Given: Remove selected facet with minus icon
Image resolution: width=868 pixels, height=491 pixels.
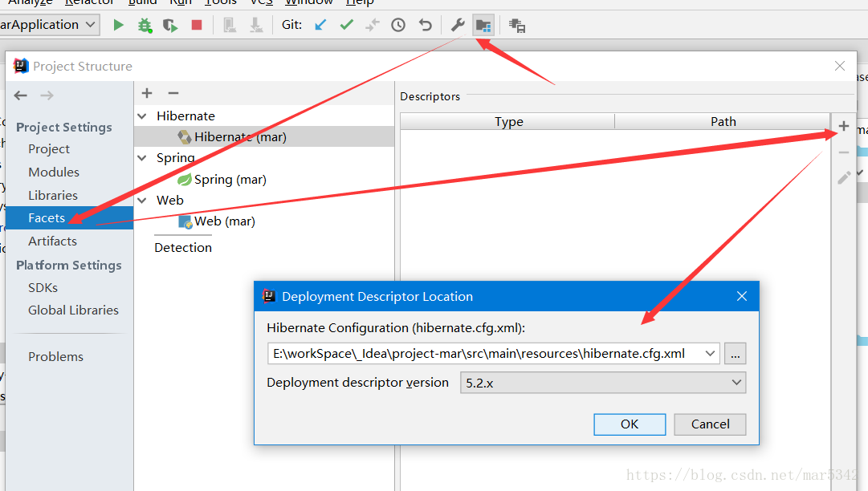Looking at the screenshot, I should (173, 93).
